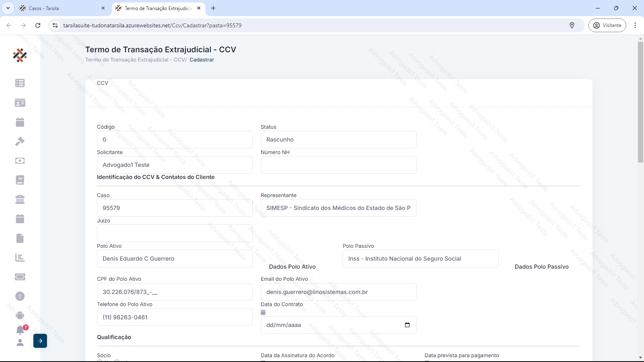
Task: Open the Data do Contrato calendar picker
Action: click(407, 325)
